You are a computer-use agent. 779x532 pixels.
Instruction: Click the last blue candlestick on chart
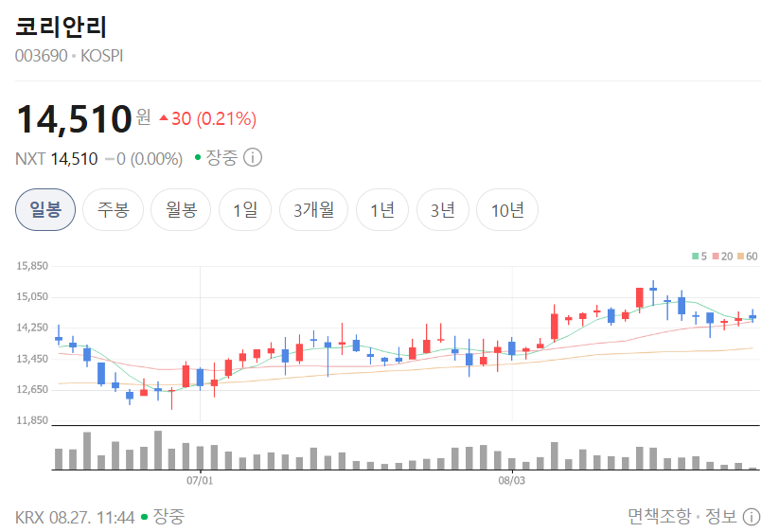point(752,316)
